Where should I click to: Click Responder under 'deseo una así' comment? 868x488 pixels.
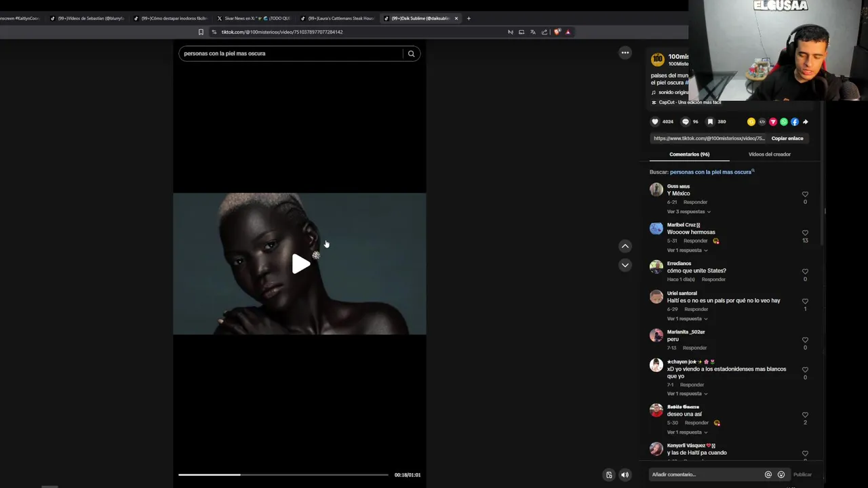coord(696,423)
